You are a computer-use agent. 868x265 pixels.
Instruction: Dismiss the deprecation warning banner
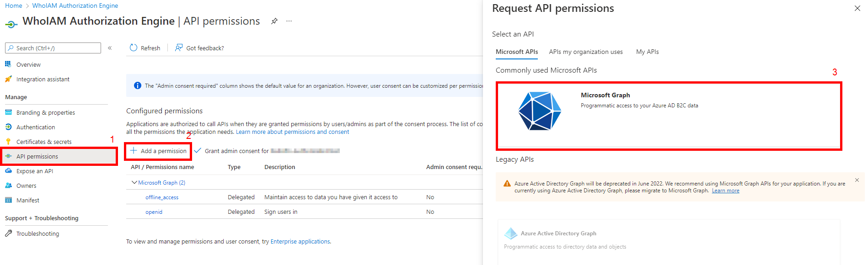(x=857, y=180)
